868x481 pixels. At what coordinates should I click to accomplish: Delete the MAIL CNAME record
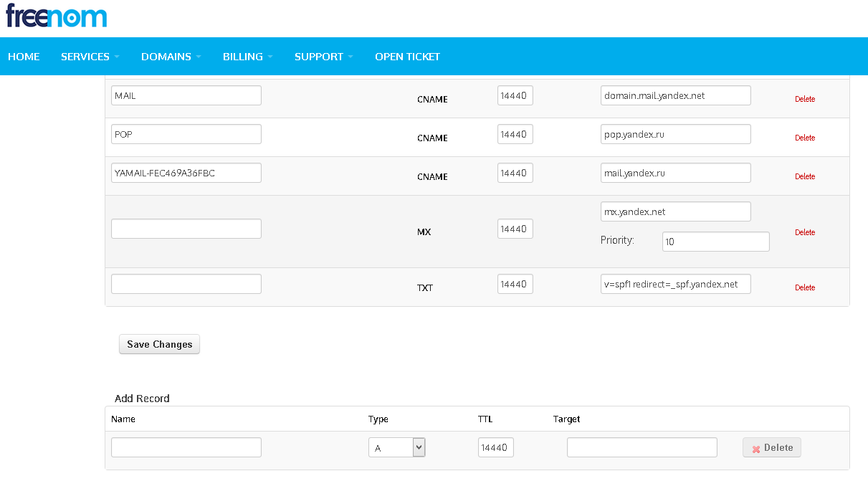[x=805, y=99]
